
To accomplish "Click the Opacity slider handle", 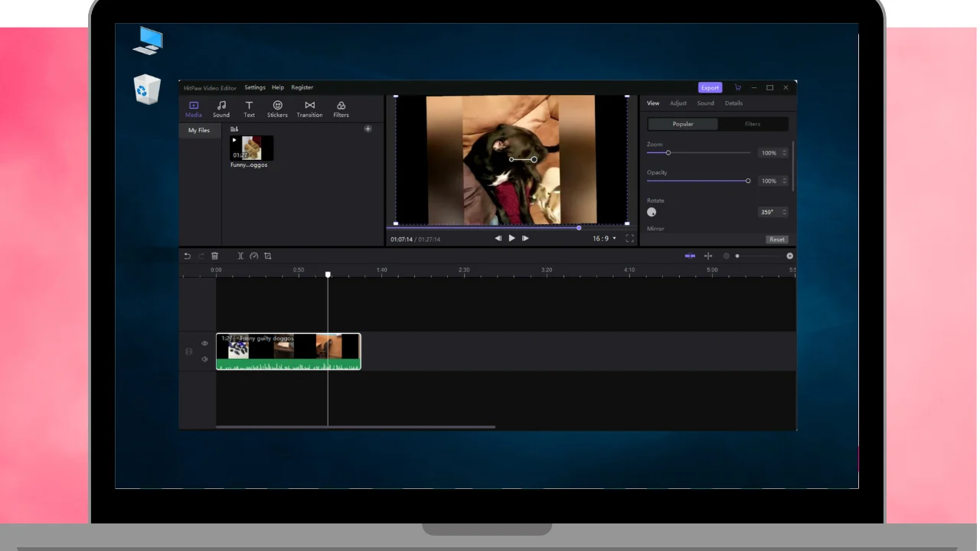I will (x=748, y=181).
